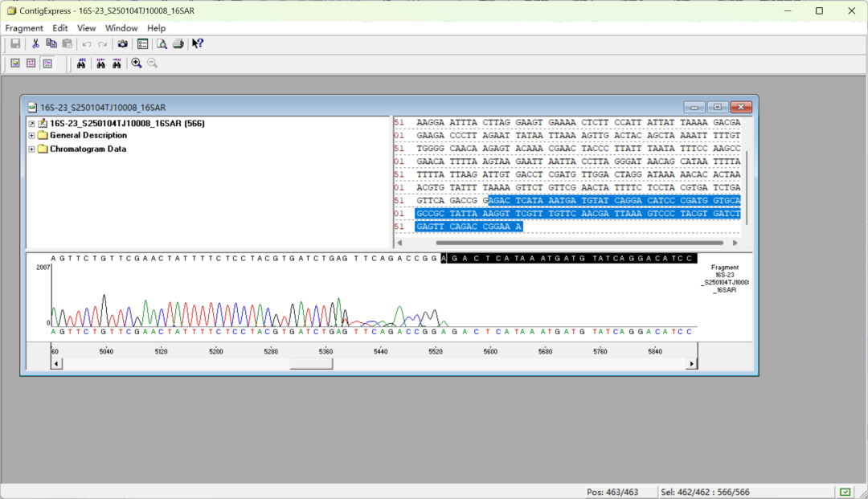
Task: Click 'Sel: 462/462 : 566/566' status text
Action: (706, 492)
